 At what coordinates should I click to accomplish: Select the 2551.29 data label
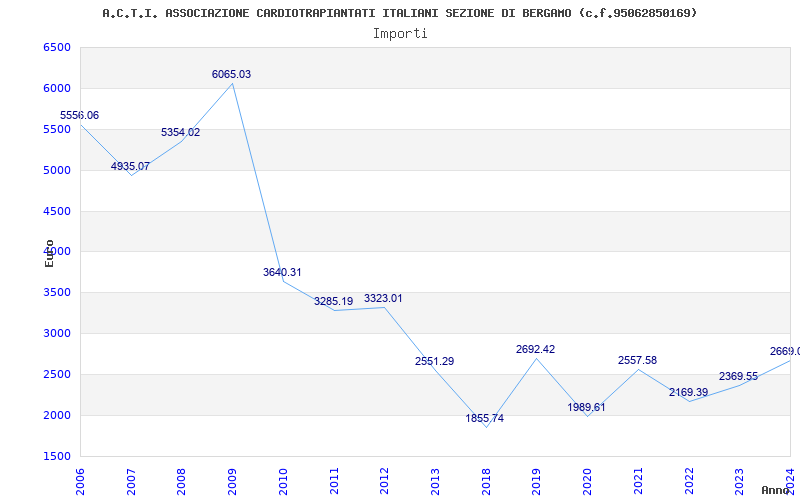point(434,361)
